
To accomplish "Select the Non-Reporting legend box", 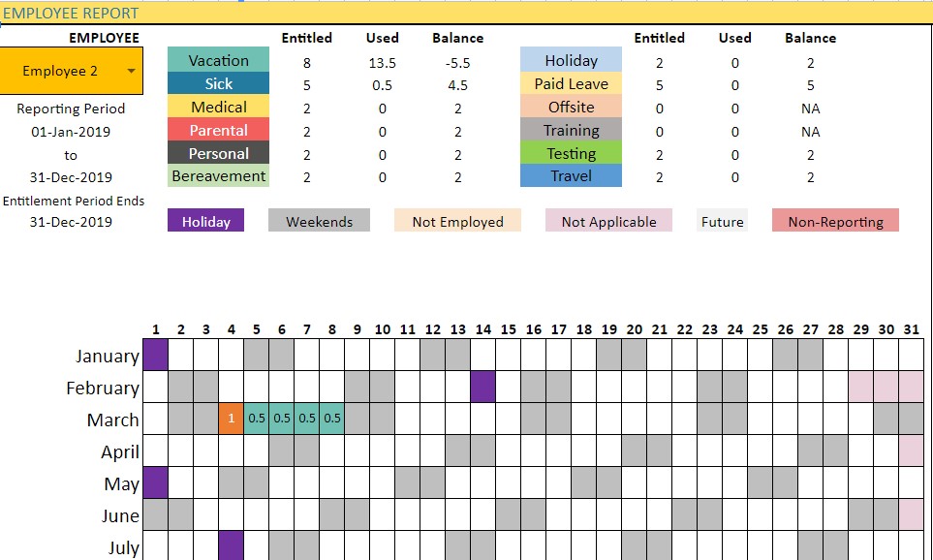I will click(x=835, y=220).
